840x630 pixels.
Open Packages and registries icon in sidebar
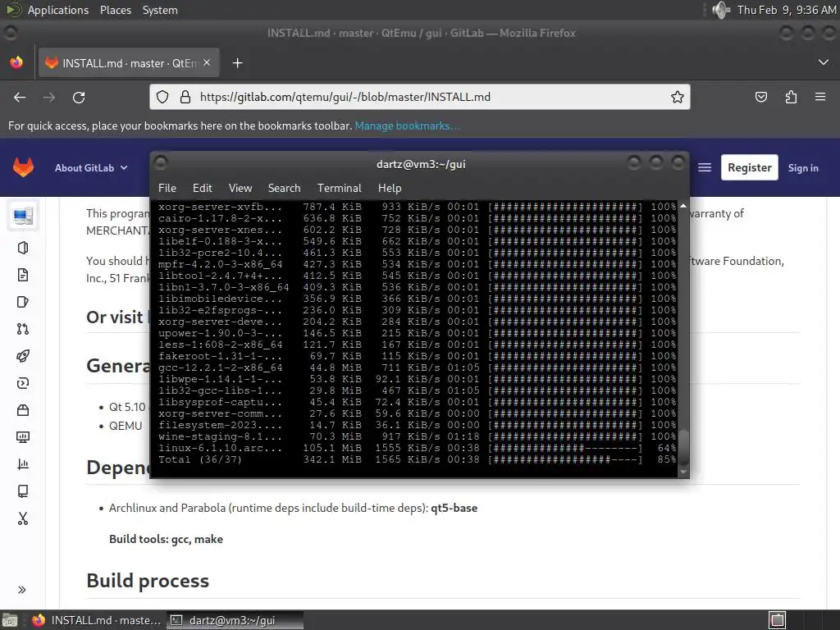tap(22, 410)
